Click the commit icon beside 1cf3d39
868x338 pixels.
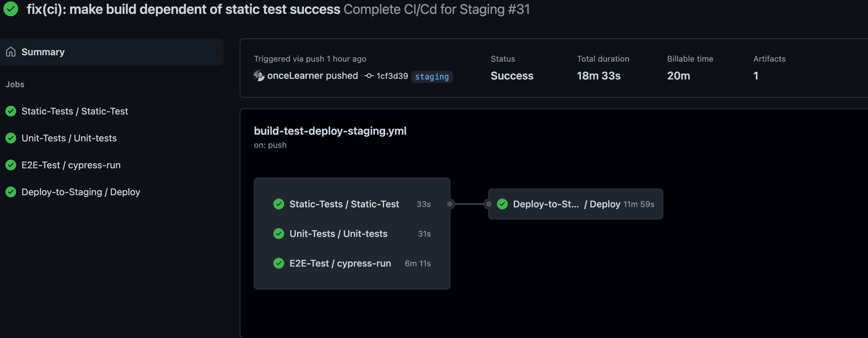(369, 76)
